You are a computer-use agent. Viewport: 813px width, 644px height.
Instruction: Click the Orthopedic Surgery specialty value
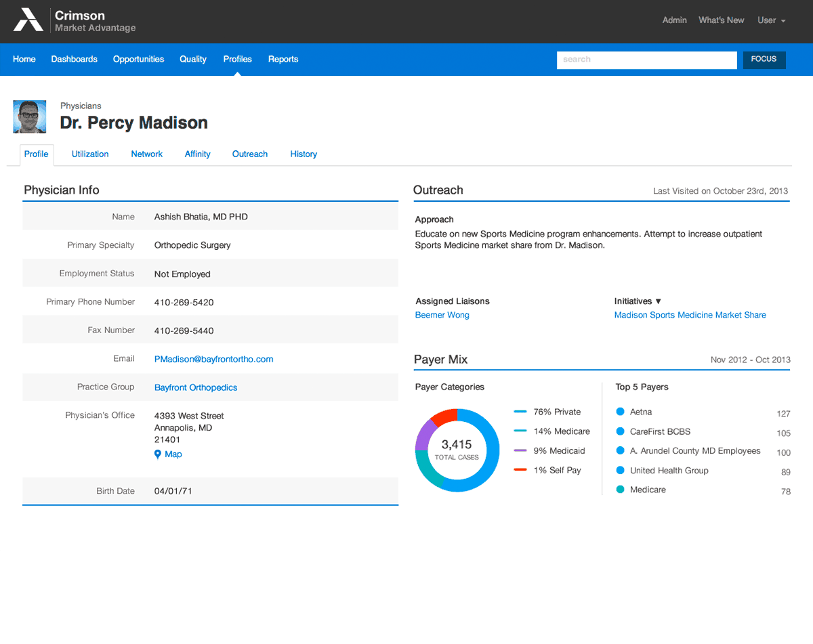192,246
